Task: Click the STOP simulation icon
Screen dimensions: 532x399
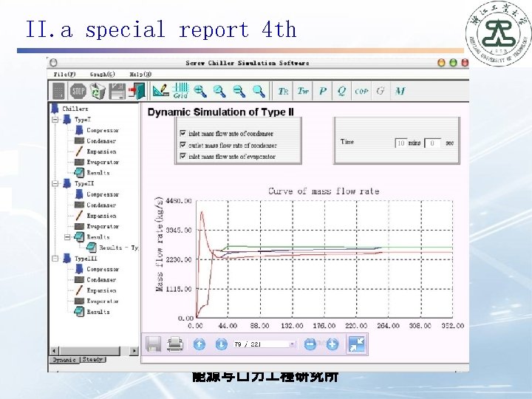Action: coord(78,92)
